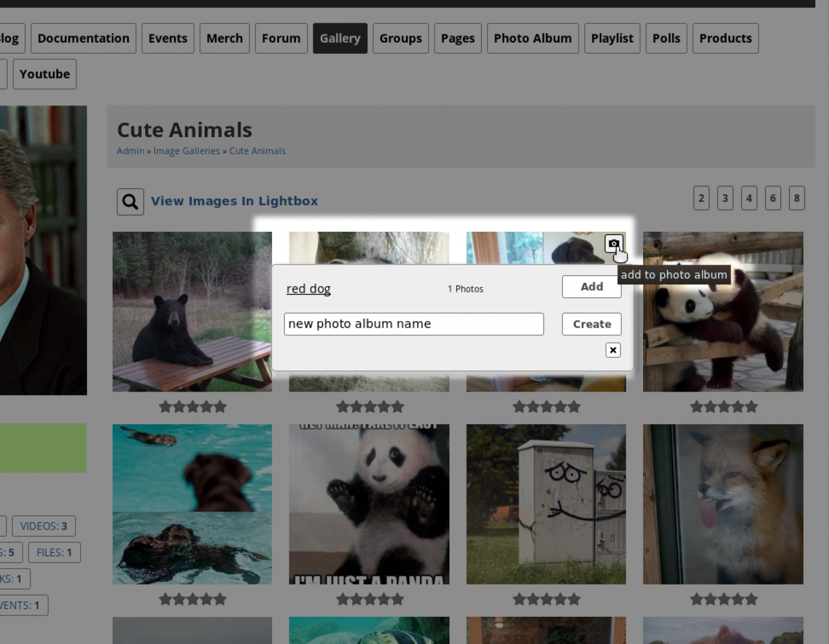Open the red dog album link
Screen dimensions: 829x644
pos(308,289)
